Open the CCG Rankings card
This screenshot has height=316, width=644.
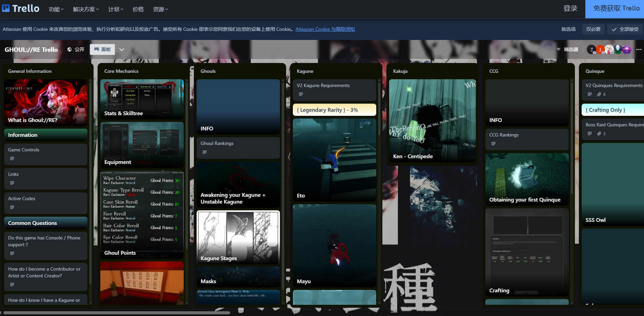click(x=527, y=140)
